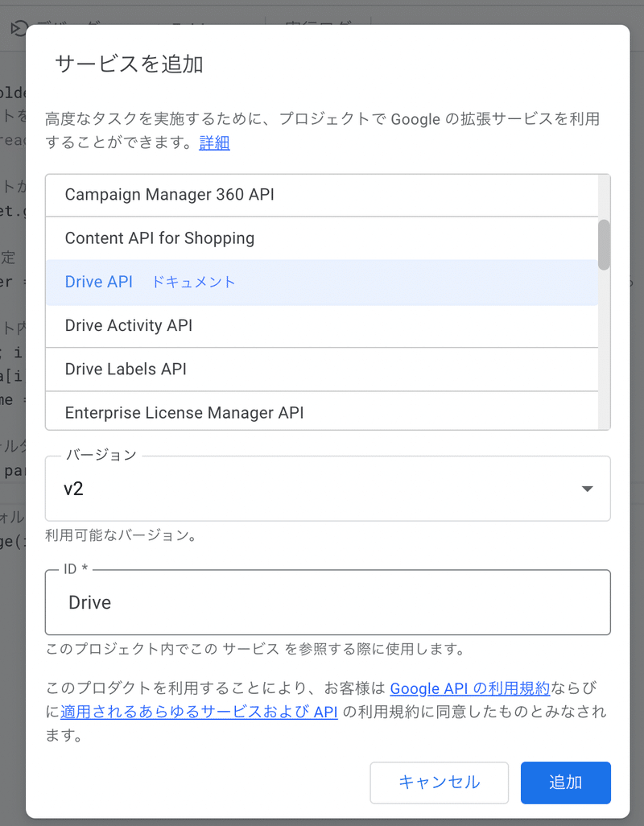The width and height of the screenshot is (644, 826).
Task: Open 適用されるあらゆるサービスおよび API link
Action: point(199,712)
